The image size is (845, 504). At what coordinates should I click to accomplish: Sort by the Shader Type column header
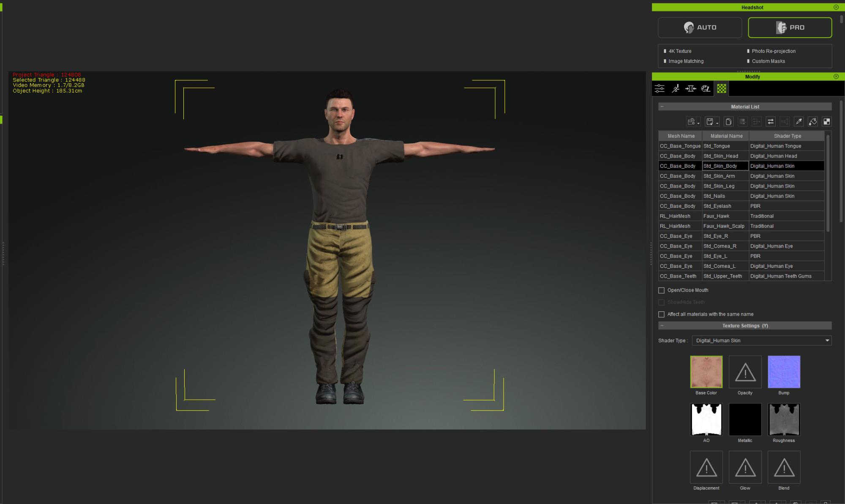click(787, 136)
